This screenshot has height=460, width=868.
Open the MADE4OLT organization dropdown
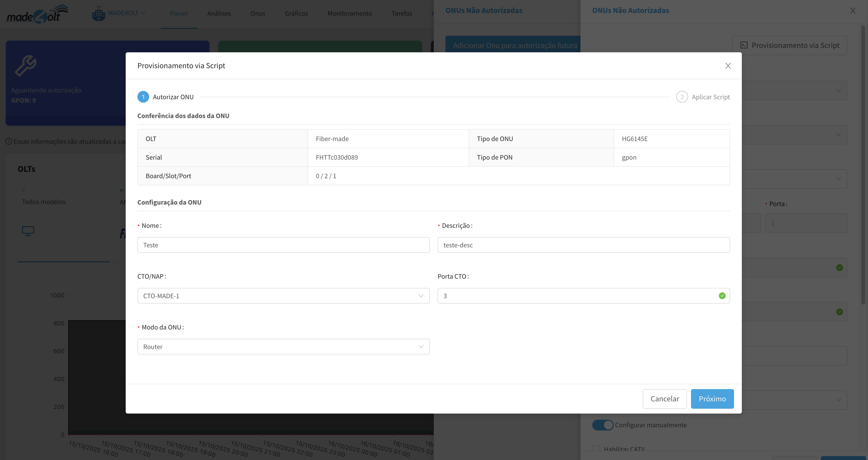click(126, 13)
